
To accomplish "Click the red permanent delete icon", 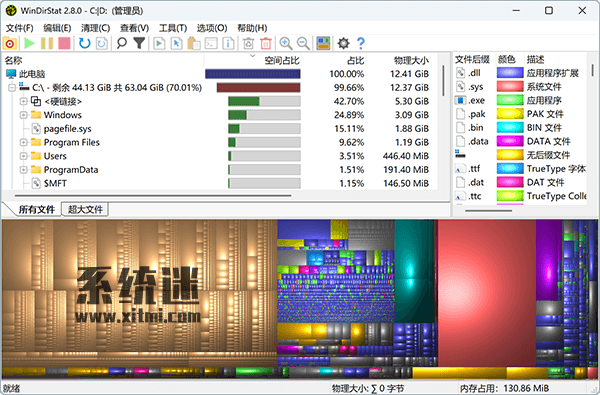I will (266, 43).
